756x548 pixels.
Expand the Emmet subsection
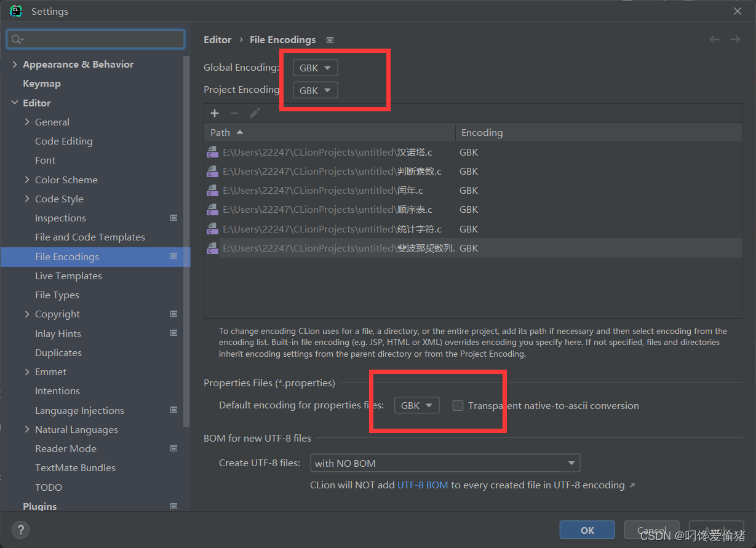(x=27, y=371)
